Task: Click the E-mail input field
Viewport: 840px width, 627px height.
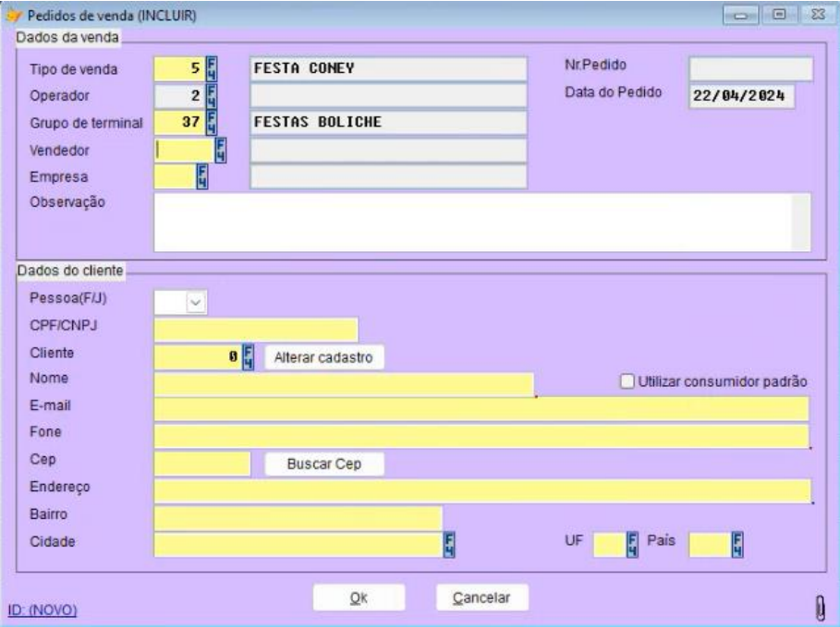Action: click(x=481, y=409)
